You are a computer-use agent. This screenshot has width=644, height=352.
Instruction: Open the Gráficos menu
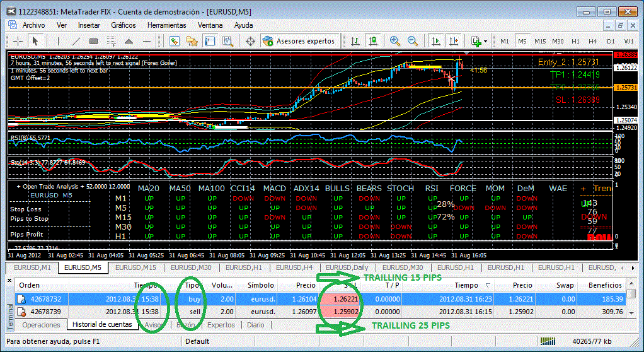pyautogui.click(x=124, y=25)
